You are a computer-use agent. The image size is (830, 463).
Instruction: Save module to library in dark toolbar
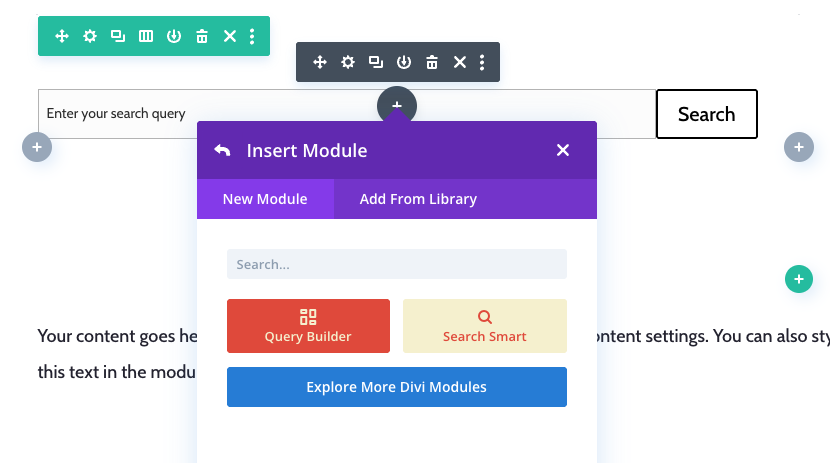tap(404, 62)
